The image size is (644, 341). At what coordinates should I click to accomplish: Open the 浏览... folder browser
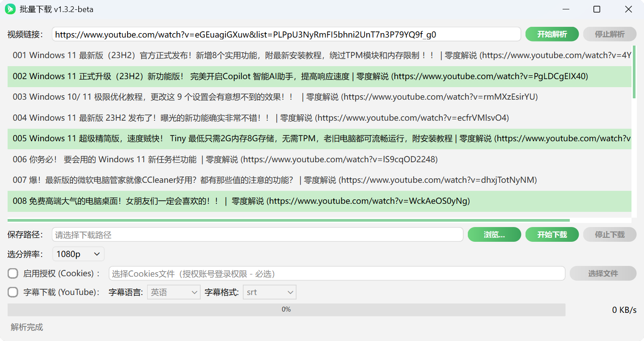494,235
